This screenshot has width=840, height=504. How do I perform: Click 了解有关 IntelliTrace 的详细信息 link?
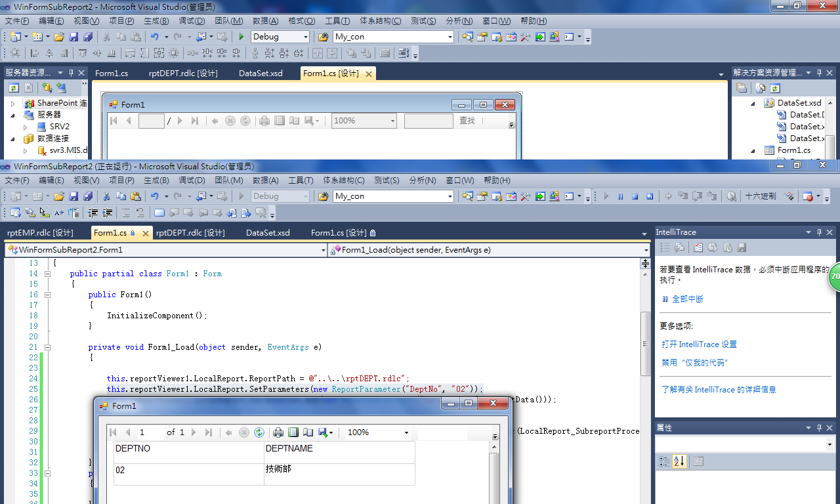tap(719, 390)
